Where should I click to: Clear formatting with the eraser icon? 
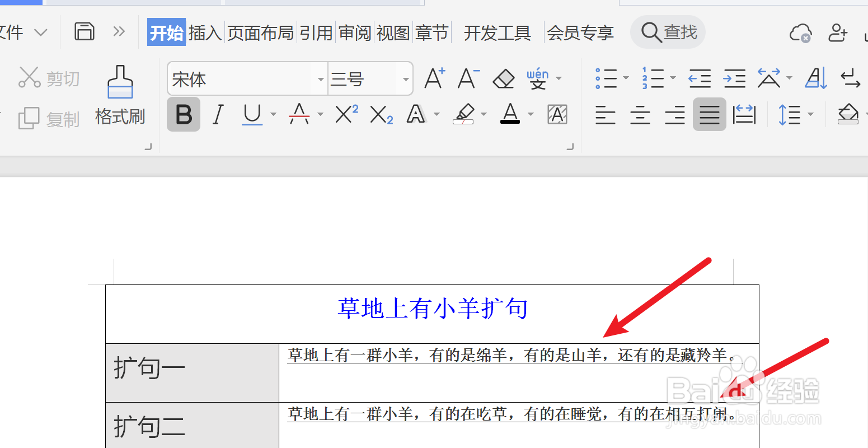pyautogui.click(x=503, y=78)
